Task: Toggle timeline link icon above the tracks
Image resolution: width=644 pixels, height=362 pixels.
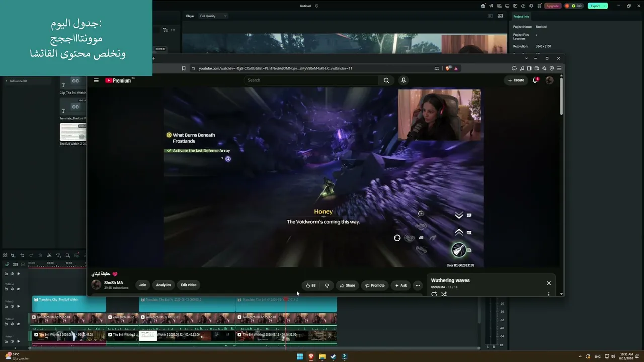Action: [7, 264]
